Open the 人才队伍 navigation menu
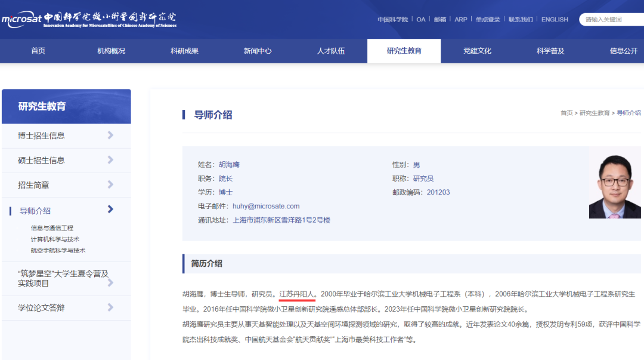The height and width of the screenshot is (360, 644). click(330, 51)
